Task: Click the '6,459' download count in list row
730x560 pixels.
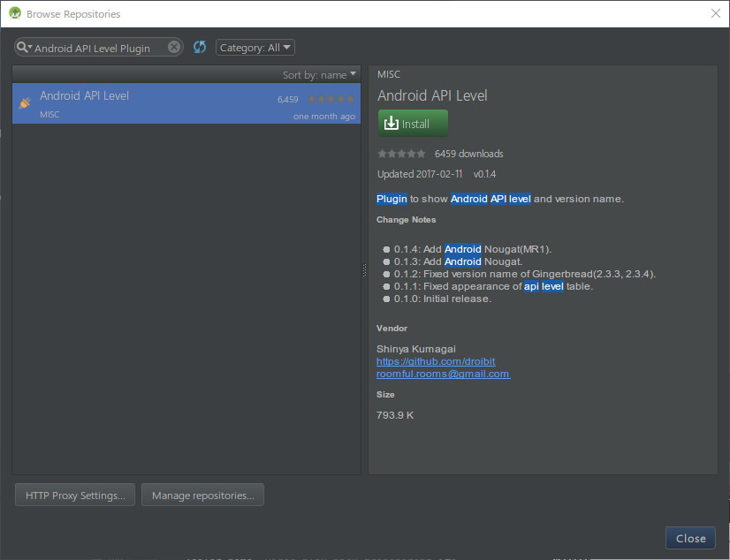Action: [288, 100]
